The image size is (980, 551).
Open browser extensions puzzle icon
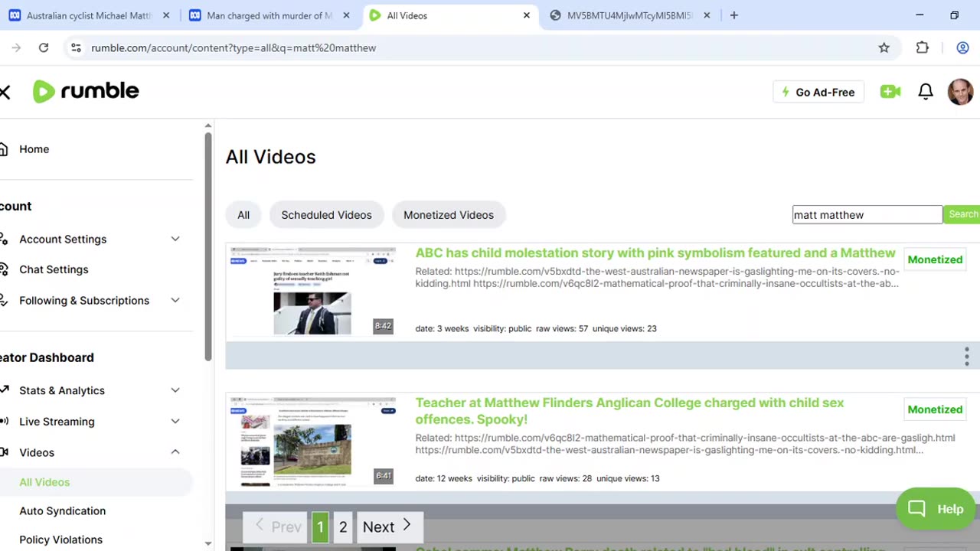(x=922, y=47)
